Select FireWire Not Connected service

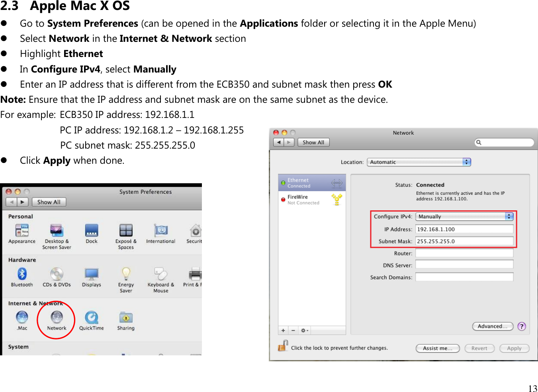312,200
